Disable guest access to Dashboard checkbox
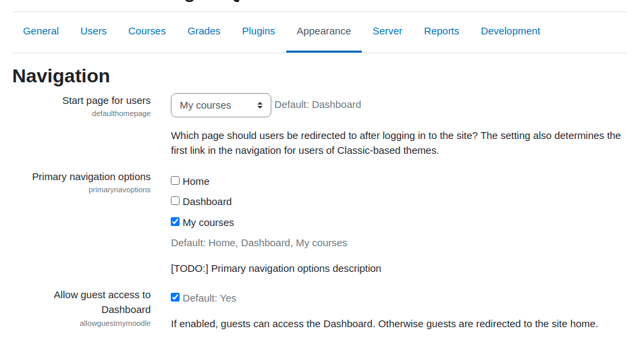Image resolution: width=644 pixels, height=340 pixels. pos(176,297)
